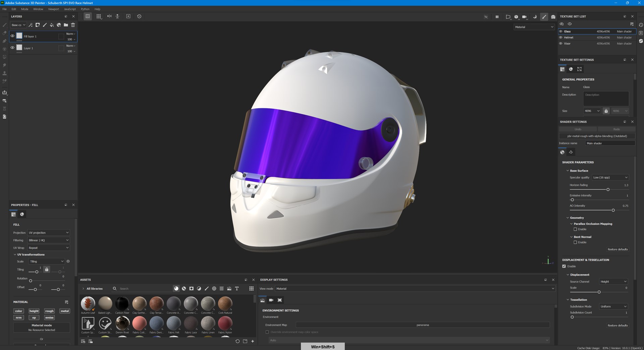Adjust the AO Intensity slider handle
This screenshot has width=644, height=350.
click(x=613, y=210)
